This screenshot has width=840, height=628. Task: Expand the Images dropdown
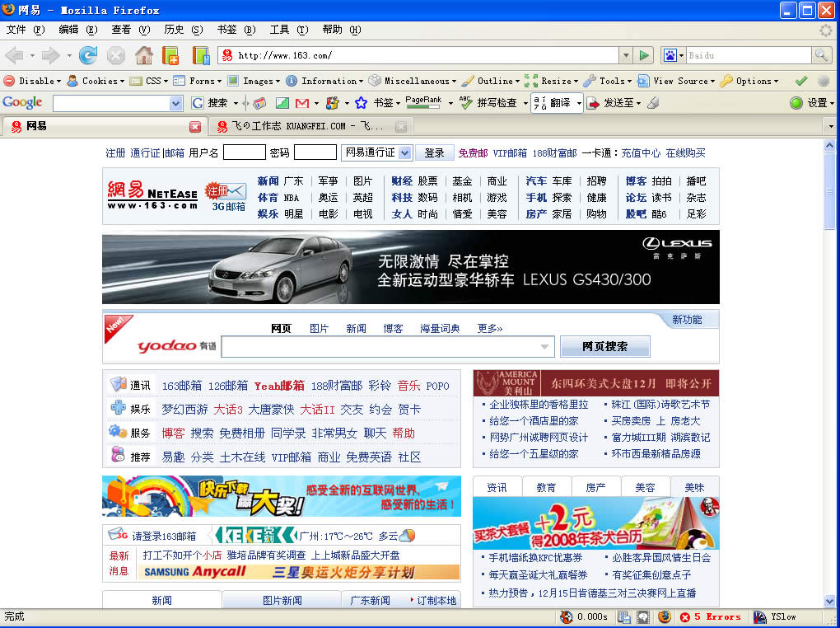pos(254,81)
